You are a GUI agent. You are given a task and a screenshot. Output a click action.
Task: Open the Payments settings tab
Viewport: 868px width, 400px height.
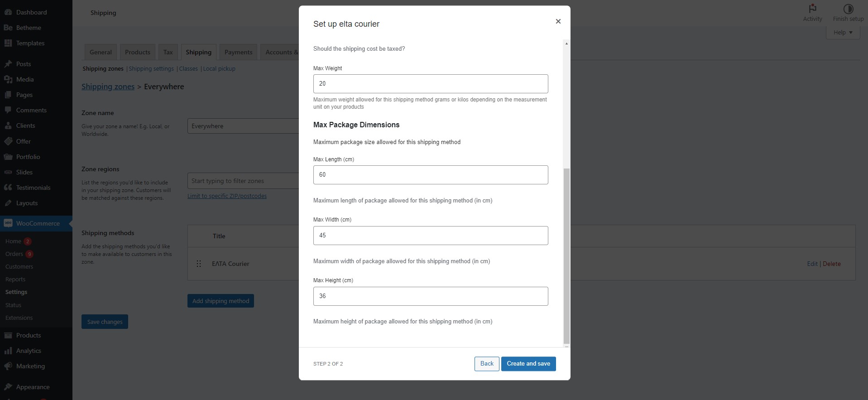tap(238, 52)
